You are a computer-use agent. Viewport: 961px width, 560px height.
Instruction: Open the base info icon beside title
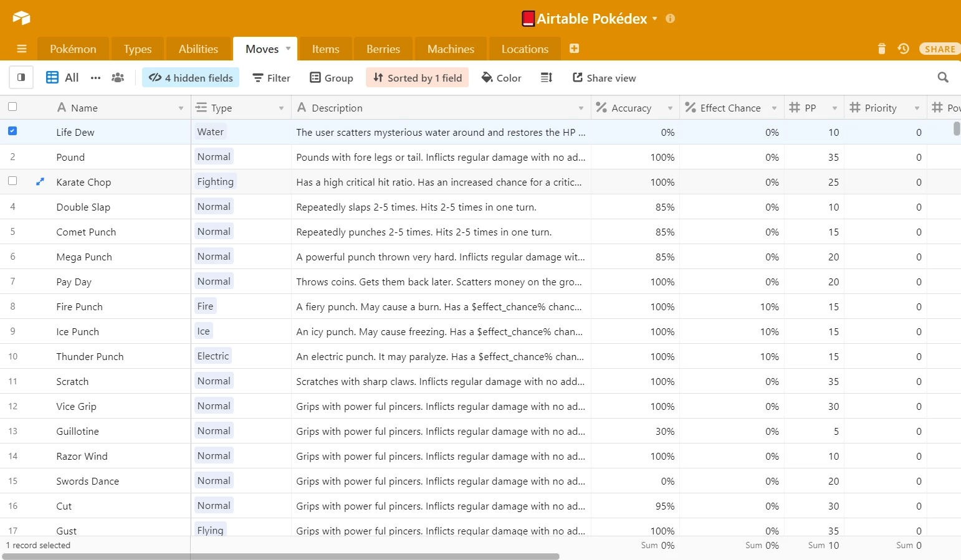671,19
